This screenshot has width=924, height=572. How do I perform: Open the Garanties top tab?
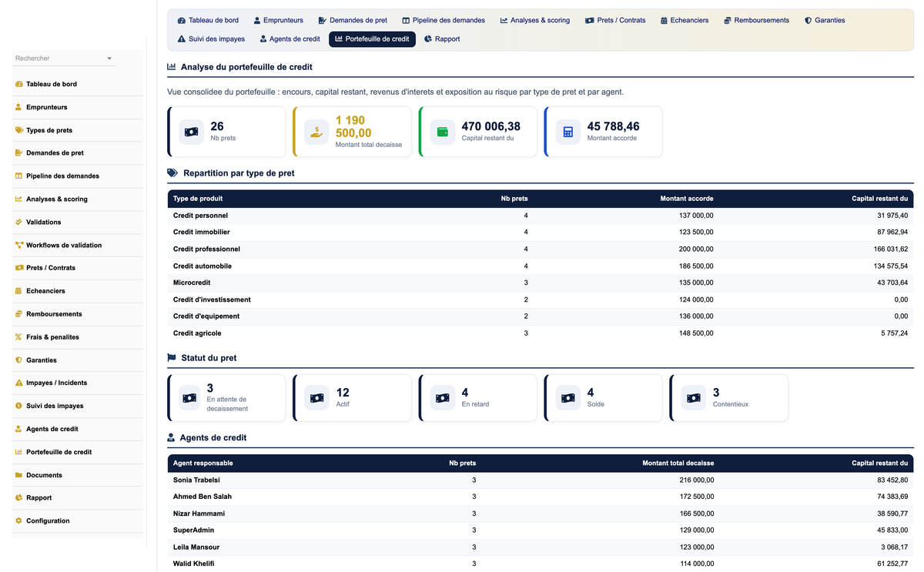coord(825,20)
